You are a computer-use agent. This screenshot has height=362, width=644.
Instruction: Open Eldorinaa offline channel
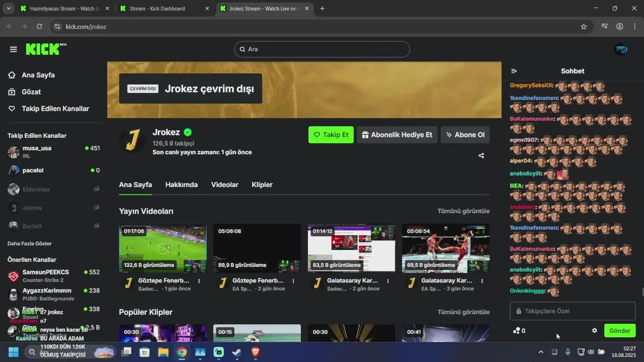(53, 190)
